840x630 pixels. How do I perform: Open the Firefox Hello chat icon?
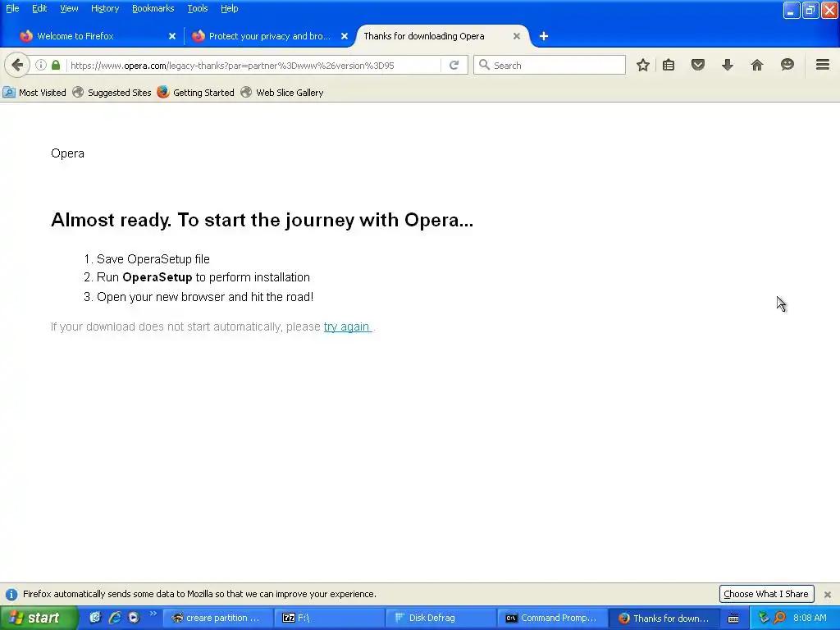click(x=787, y=66)
